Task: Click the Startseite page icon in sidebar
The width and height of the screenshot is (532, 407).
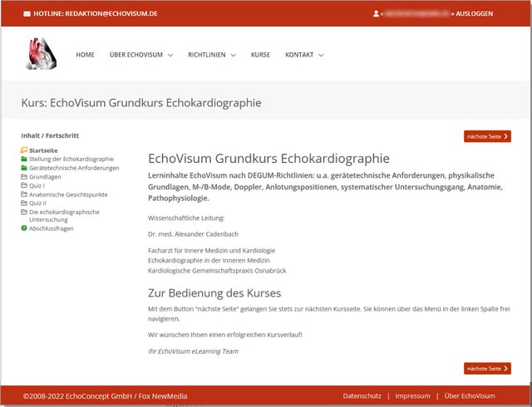Action: 24,150
